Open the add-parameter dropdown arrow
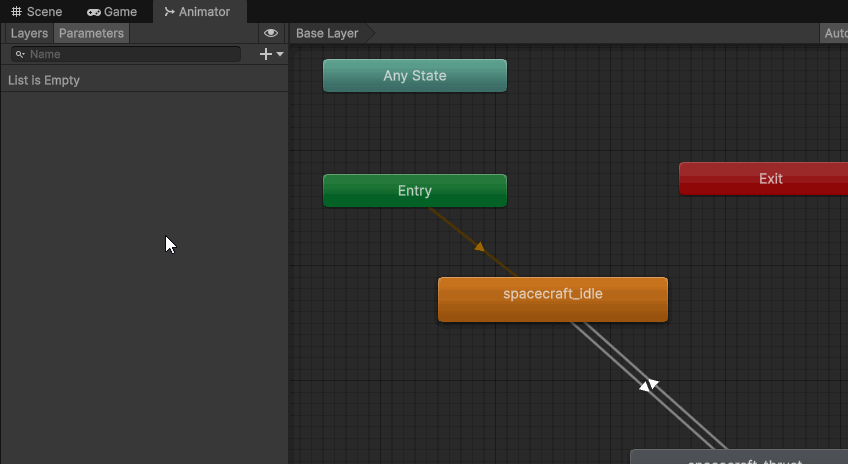 coord(280,54)
